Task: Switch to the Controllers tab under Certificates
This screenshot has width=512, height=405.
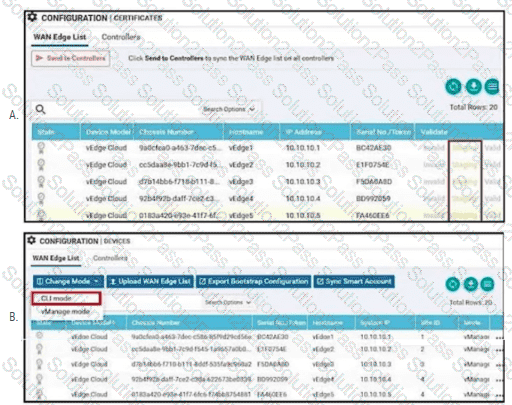Action: coord(121,37)
